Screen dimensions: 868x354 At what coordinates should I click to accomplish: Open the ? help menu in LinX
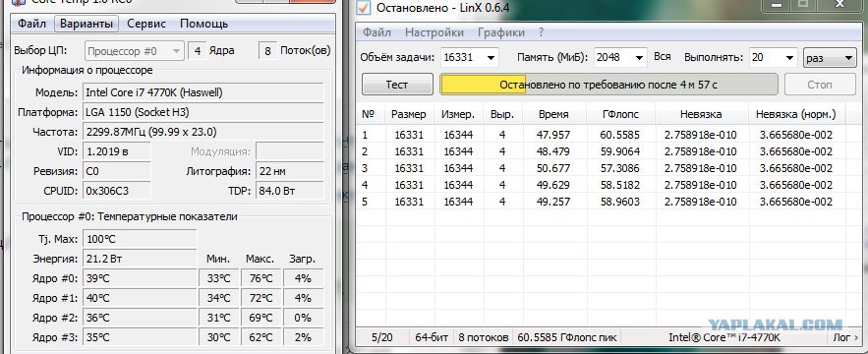541,32
